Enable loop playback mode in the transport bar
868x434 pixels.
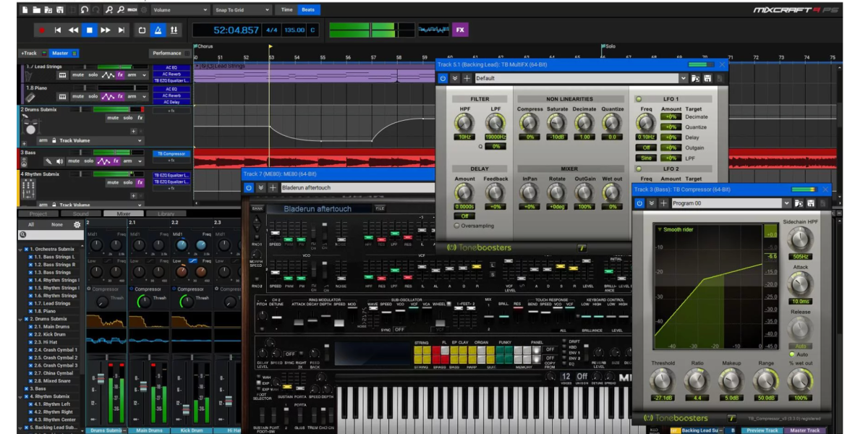pos(142,31)
